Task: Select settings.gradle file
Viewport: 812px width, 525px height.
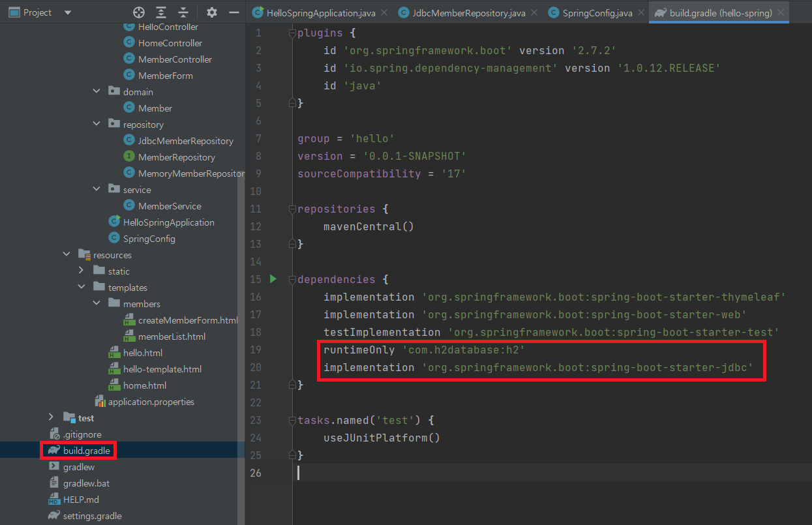Action: click(x=92, y=516)
